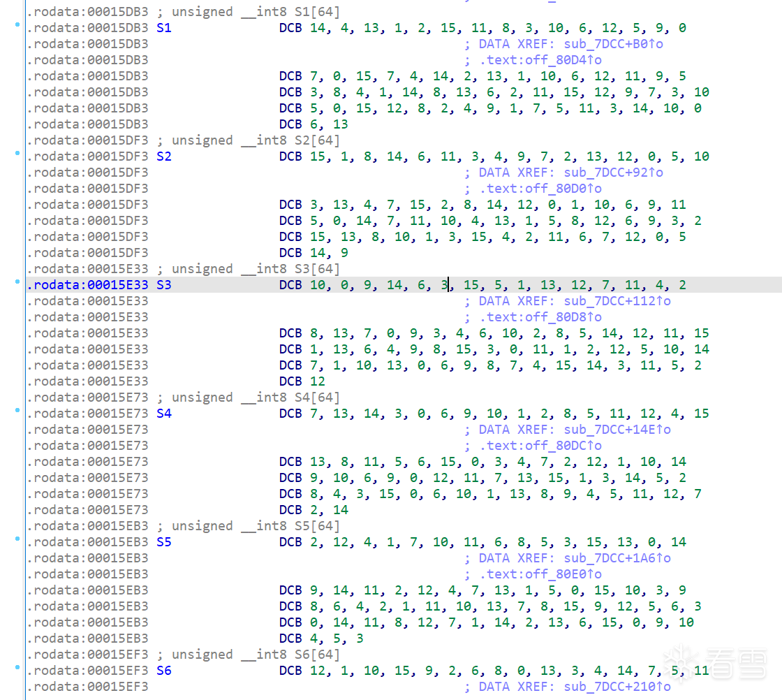Click address .rodata:00015EF3 on S6 label line
Screen dimensions: 782x700
click(x=88, y=671)
